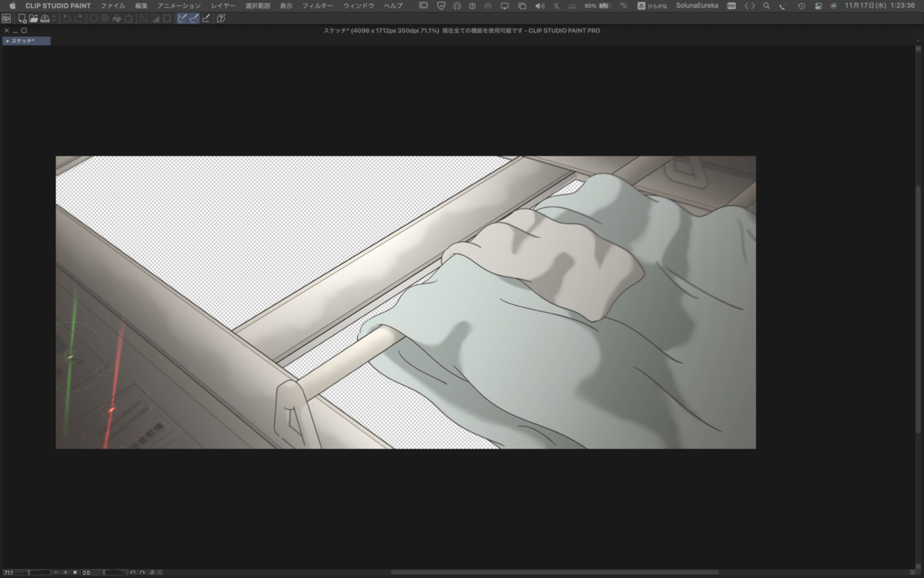Image resolution: width=924 pixels, height=578 pixels.
Task: Open the CLIP STUDIO PAINT application menu
Action: [x=59, y=5]
